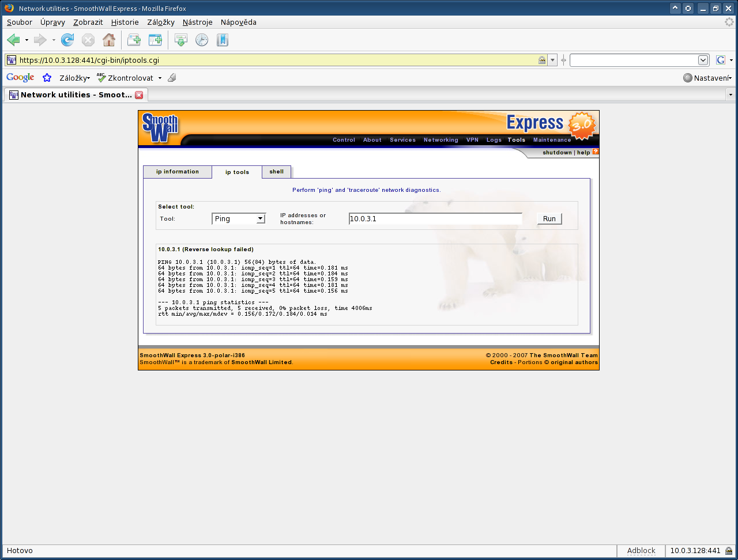The image size is (738, 560).
Task: Open the Soubor menu
Action: (20, 22)
